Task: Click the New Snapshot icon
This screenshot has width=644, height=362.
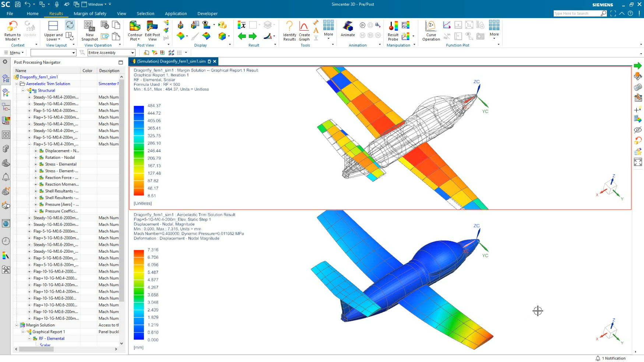Action: click(89, 31)
